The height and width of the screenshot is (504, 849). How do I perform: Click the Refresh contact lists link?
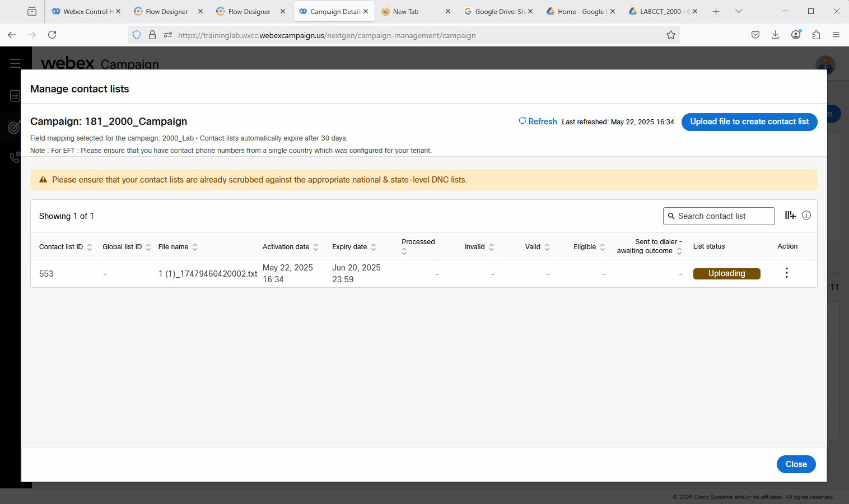pos(538,122)
